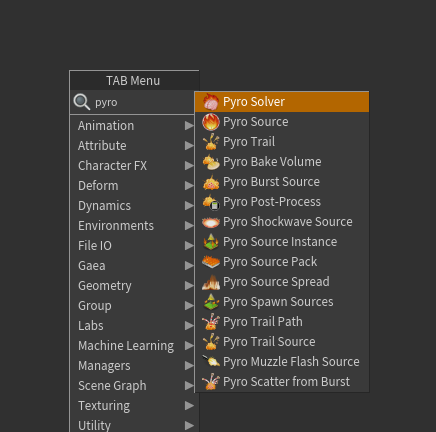436x432 pixels.
Task: Click the Pyro Muzzle Flash Source icon
Action: pos(211,361)
